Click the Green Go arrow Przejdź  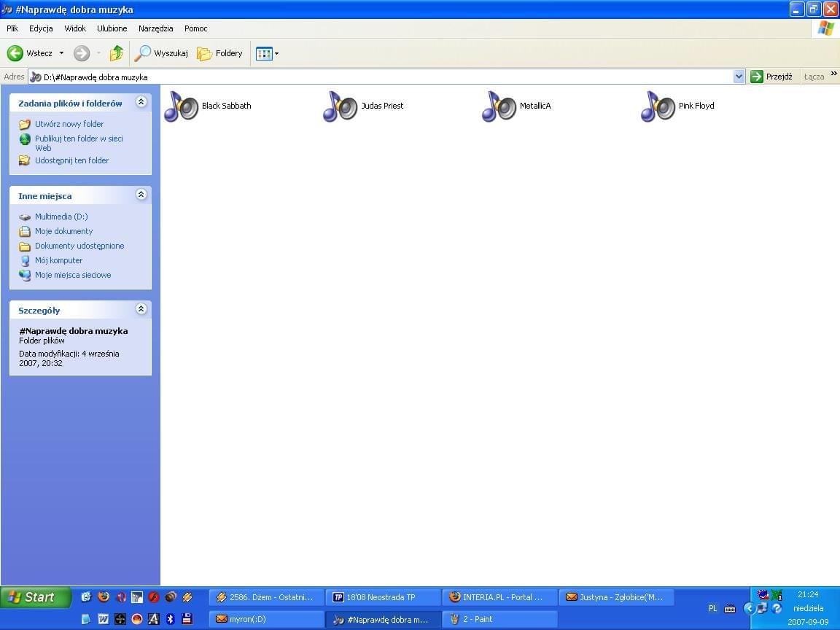771,77
